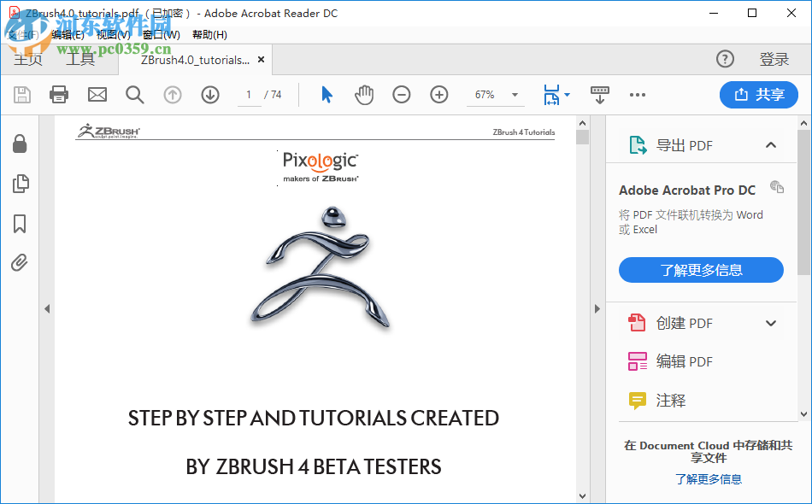Email the PDF using the envelope icon
This screenshot has width=812, height=504.
click(x=96, y=95)
